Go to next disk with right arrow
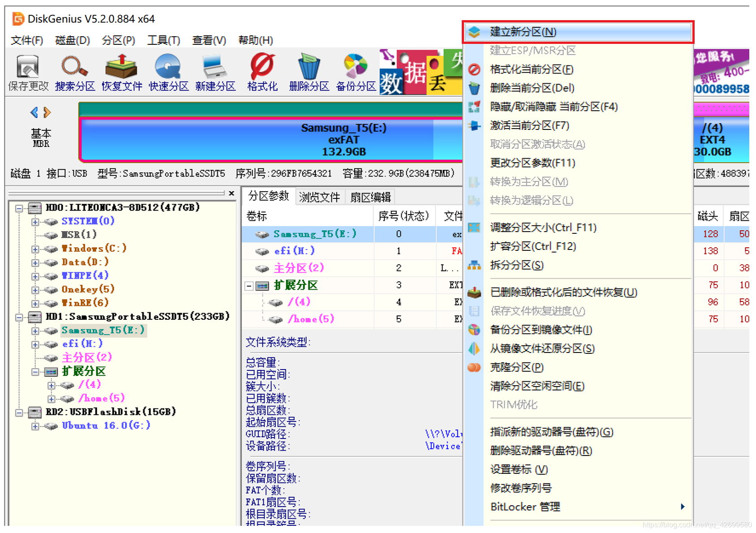 47,112
